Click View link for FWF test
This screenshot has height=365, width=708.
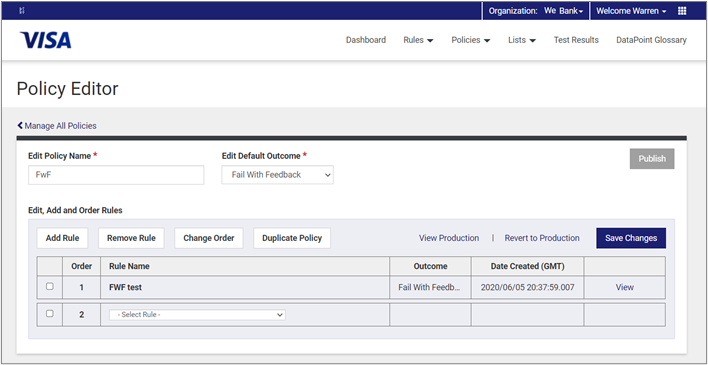(624, 287)
